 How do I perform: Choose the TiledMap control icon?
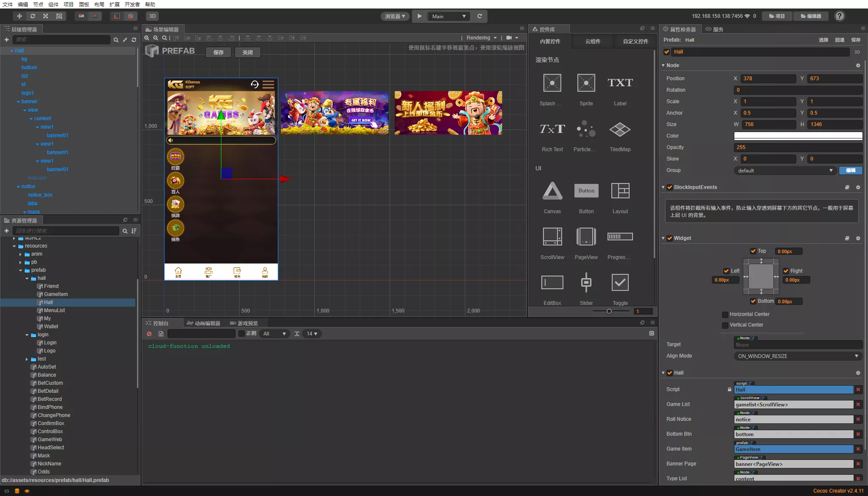[620, 130]
